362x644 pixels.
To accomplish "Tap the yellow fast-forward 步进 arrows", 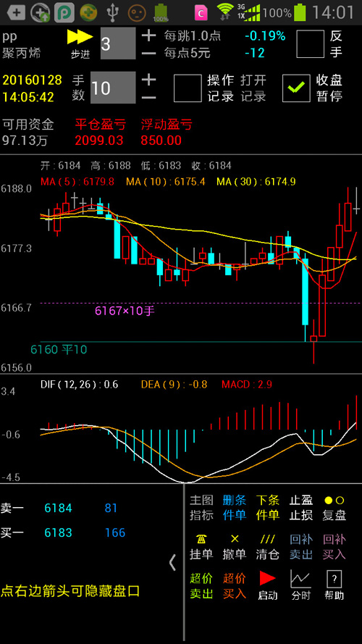I will click(x=80, y=36).
